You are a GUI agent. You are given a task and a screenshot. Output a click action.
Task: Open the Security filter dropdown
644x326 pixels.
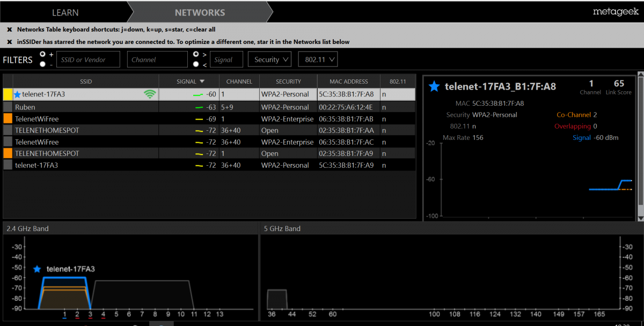click(269, 60)
